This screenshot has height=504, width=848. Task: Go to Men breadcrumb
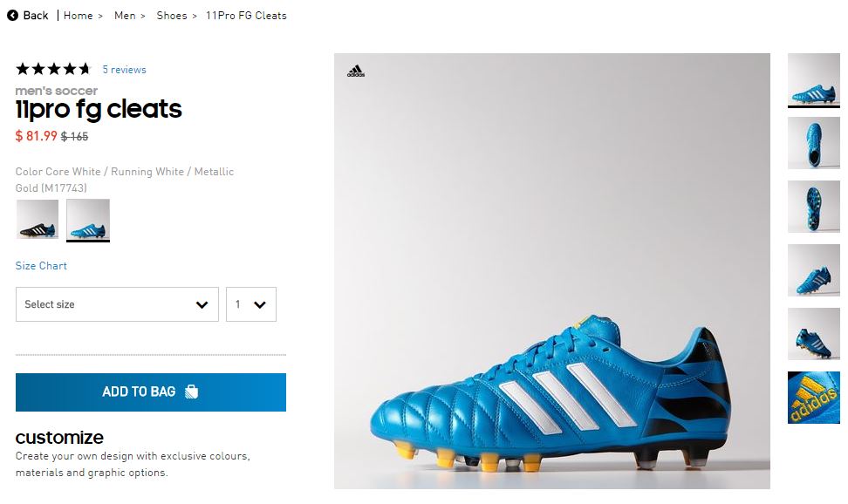tap(125, 16)
